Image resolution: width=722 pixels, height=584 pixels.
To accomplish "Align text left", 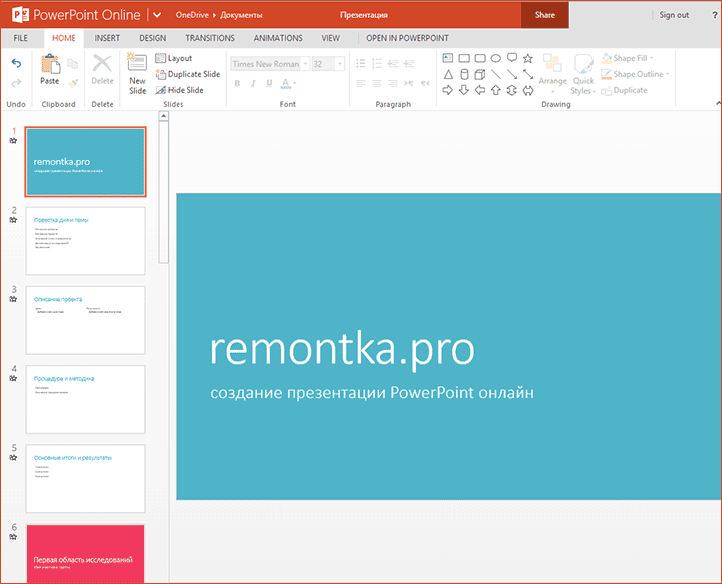I will 361,83.
